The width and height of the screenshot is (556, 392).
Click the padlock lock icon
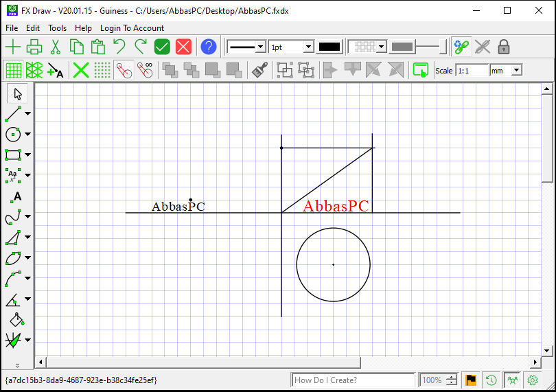click(x=504, y=47)
